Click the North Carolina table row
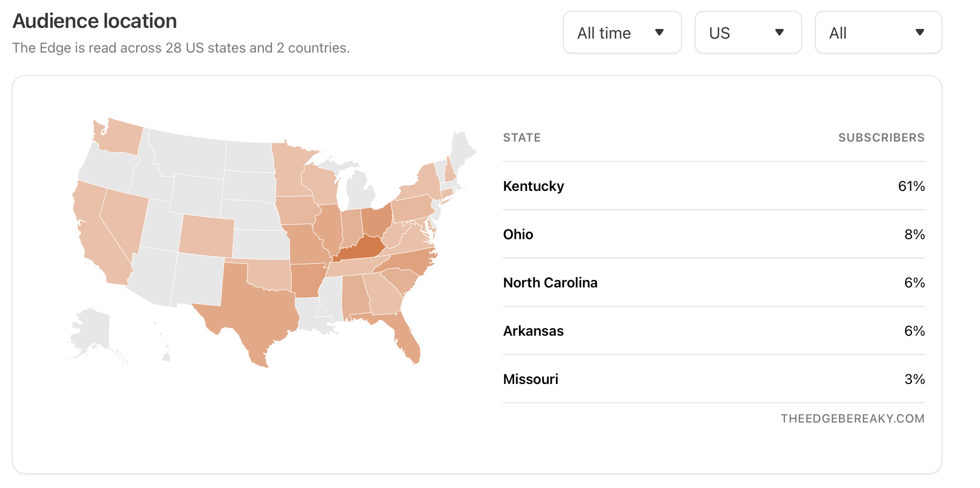This screenshot has width=980, height=488. click(x=714, y=283)
